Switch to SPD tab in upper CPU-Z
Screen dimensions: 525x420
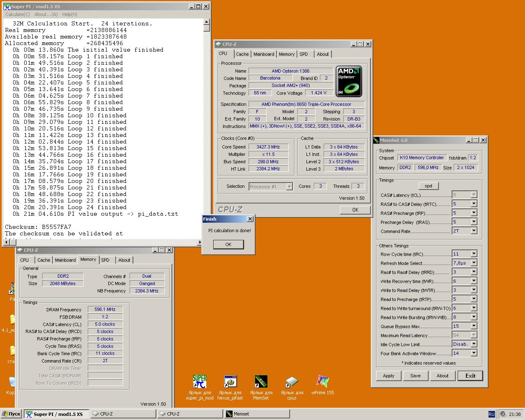coord(304,54)
